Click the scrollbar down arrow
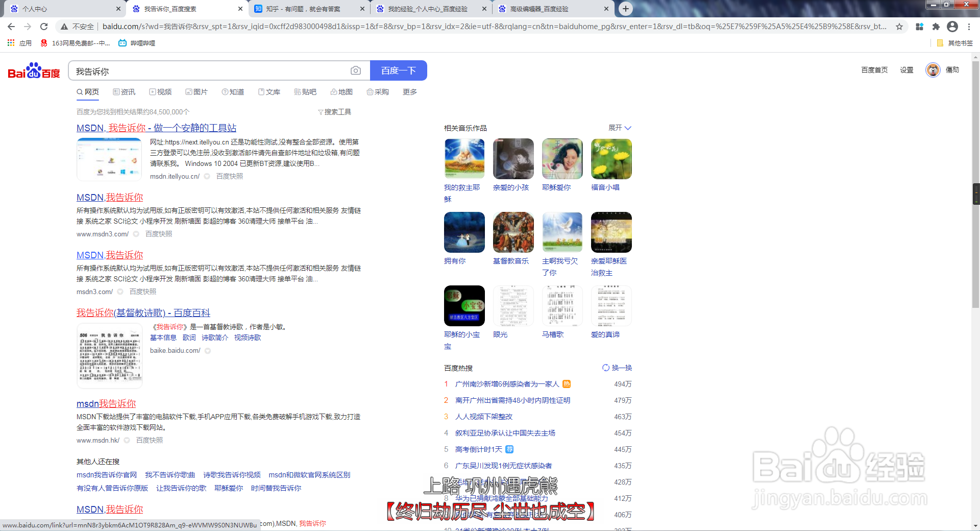This screenshot has width=980, height=531. [976, 526]
